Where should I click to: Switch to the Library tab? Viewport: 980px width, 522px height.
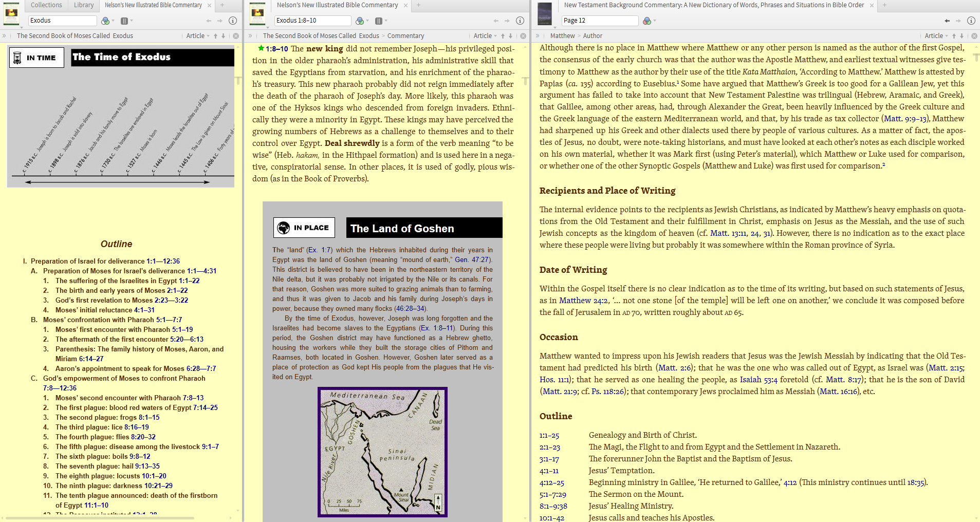(x=84, y=5)
